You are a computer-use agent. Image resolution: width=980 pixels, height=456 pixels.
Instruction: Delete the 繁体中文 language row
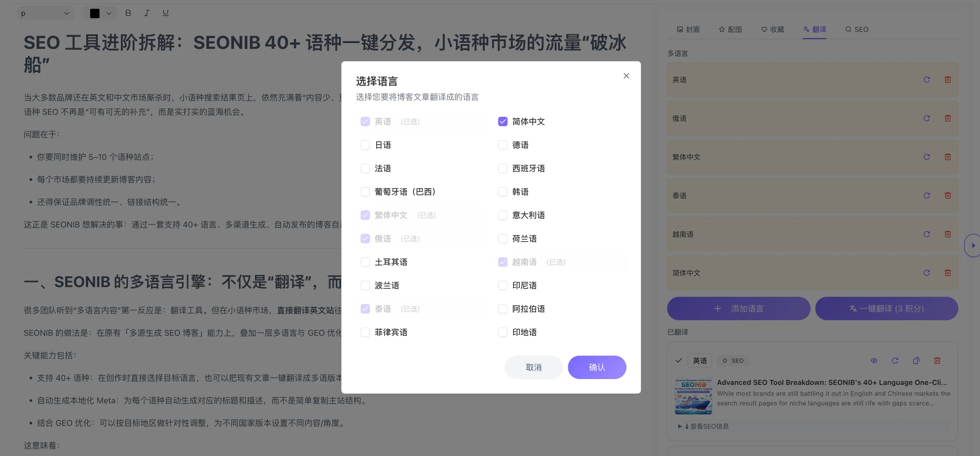pos(948,157)
